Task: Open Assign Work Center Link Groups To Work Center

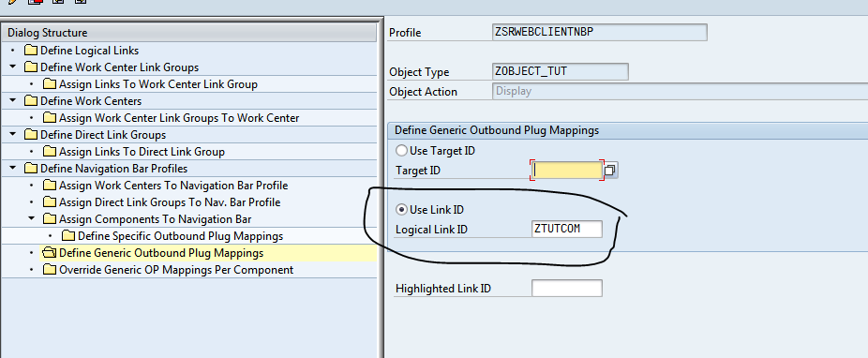Action: pyautogui.click(x=179, y=118)
